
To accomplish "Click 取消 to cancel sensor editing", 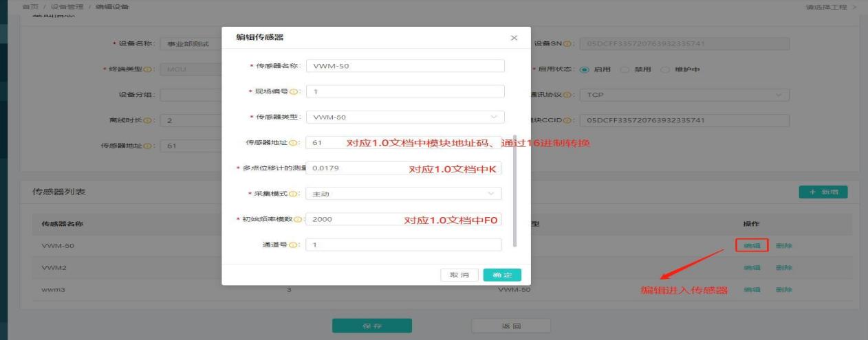I will pyautogui.click(x=459, y=275).
